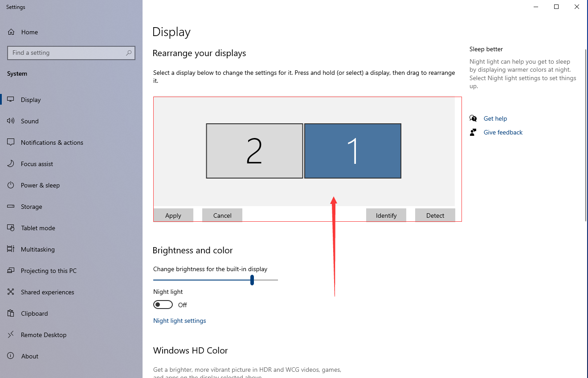Select Tablet mode in the sidebar
The image size is (588, 378).
coord(38,228)
